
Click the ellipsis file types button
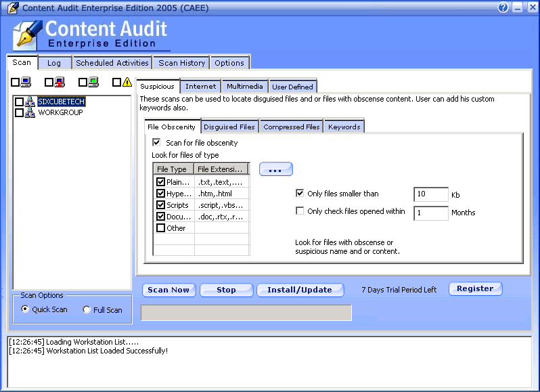[275, 169]
